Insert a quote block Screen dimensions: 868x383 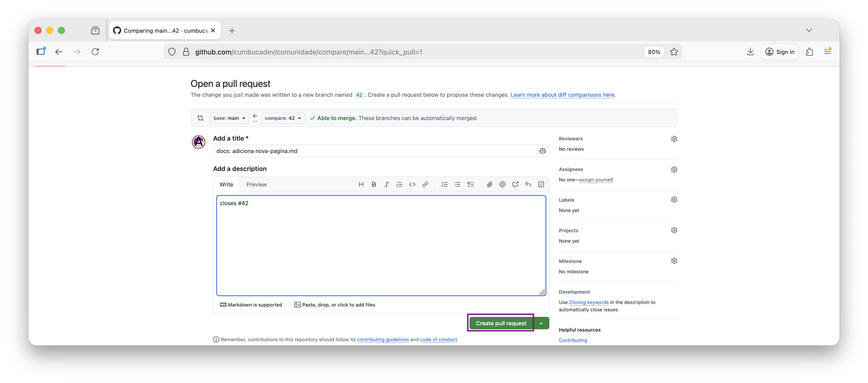click(399, 184)
